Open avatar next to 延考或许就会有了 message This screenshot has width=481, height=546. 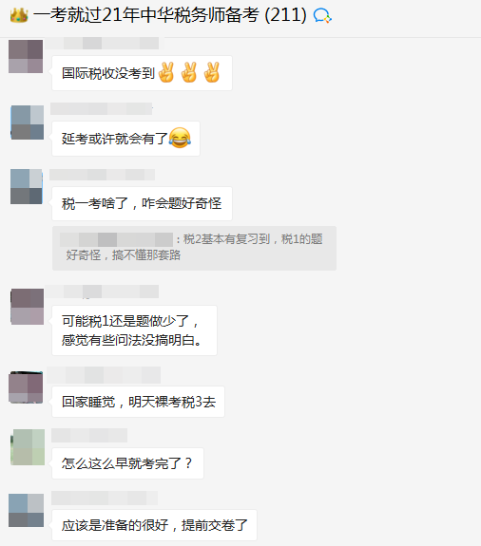coord(28,122)
